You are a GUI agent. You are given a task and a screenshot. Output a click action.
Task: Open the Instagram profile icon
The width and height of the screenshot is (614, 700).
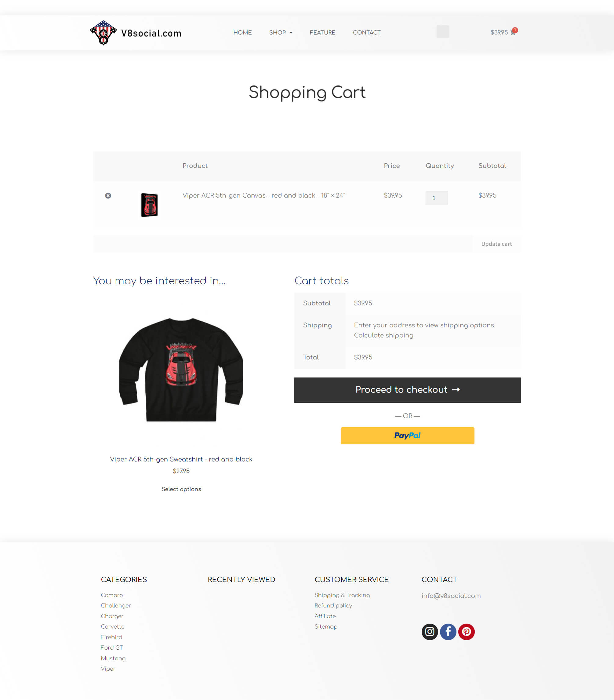pyautogui.click(x=429, y=632)
